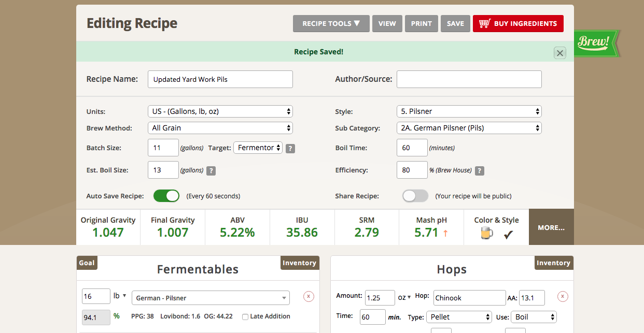644x333 pixels.
Task: Open the Fermentables Inventory tab
Action: [x=299, y=263]
